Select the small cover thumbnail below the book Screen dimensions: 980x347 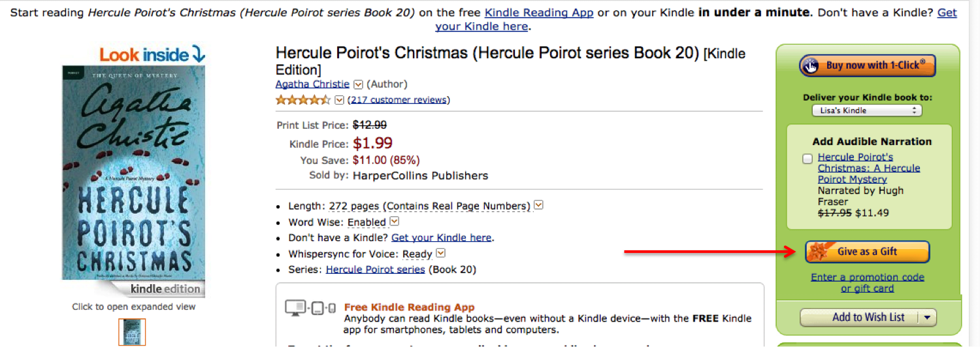[x=132, y=332]
